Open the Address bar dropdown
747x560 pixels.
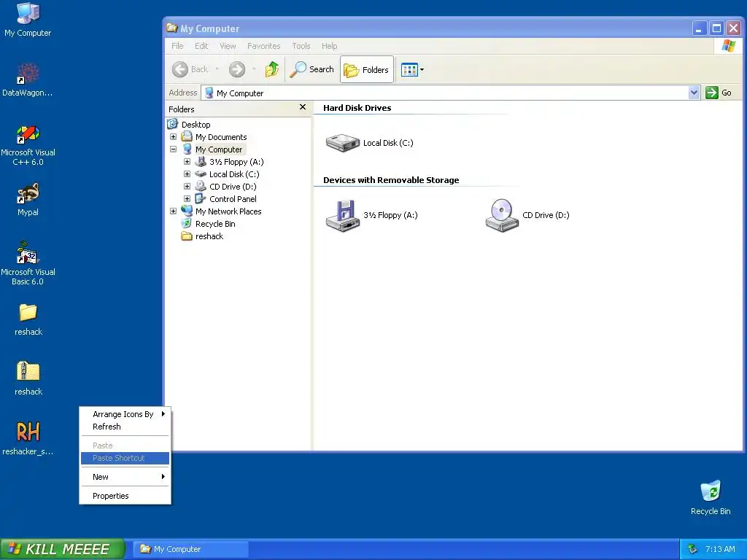coord(694,93)
